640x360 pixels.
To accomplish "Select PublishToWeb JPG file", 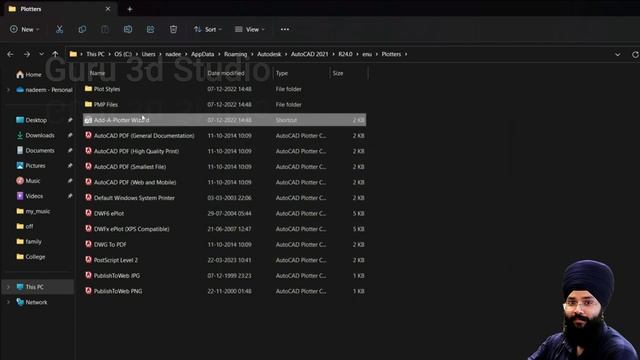I will point(224,276).
